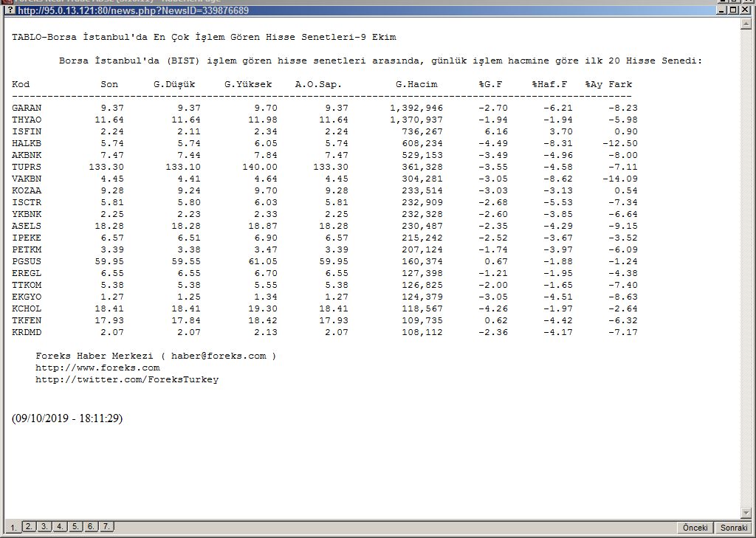Image resolution: width=756 pixels, height=538 pixels.
Task: Click GARAN volume value 1,392,946
Action: pyautogui.click(x=416, y=108)
